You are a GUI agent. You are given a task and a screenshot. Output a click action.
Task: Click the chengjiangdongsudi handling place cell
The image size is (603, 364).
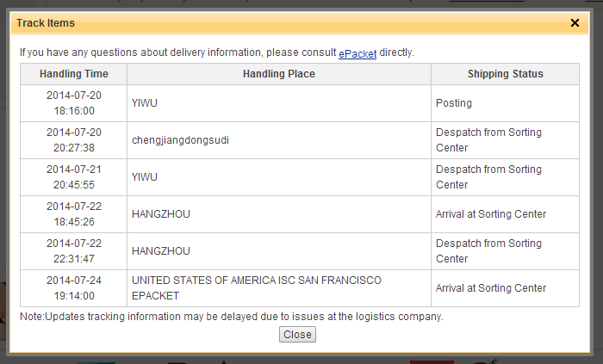pos(279,140)
